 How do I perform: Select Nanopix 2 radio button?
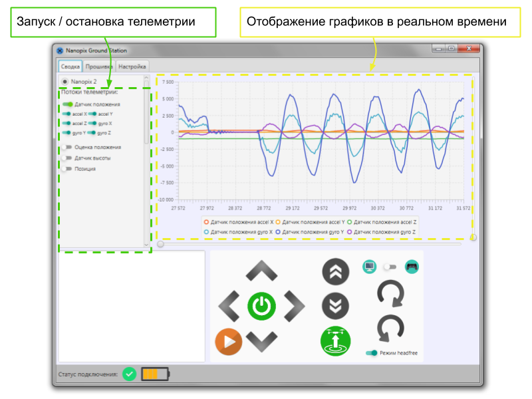pyautogui.click(x=65, y=81)
